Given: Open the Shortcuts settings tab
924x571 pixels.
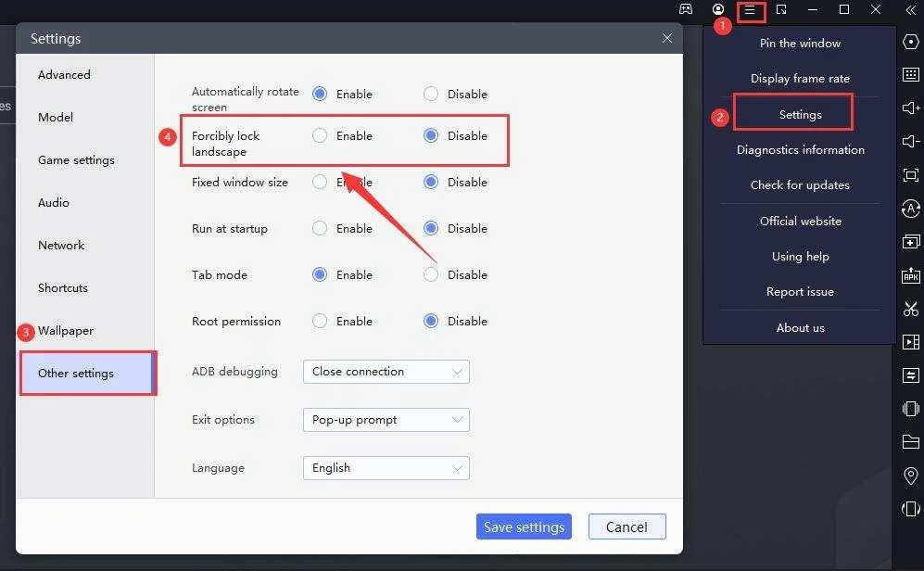Looking at the screenshot, I should tap(63, 288).
